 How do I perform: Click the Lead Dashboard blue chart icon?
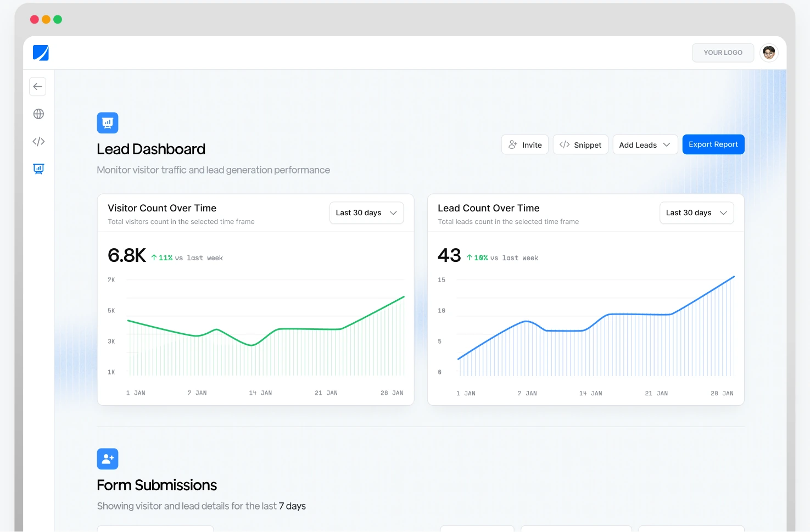point(108,123)
